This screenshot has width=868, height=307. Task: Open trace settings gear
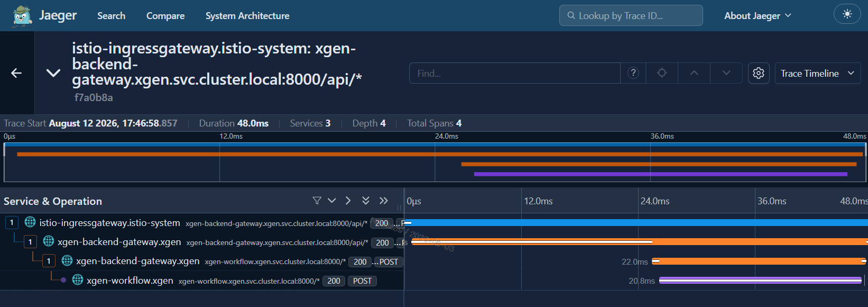759,73
